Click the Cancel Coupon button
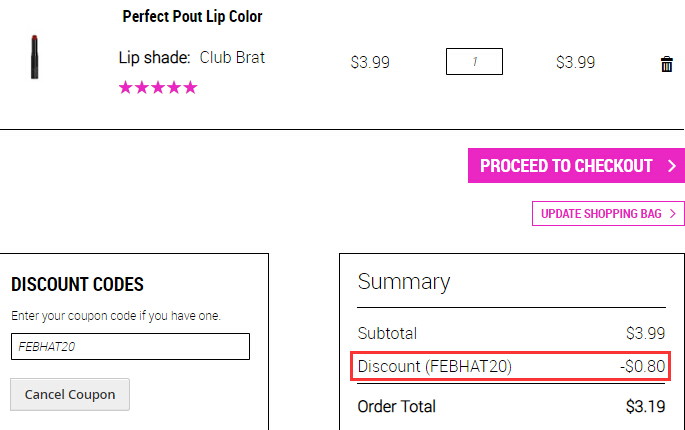The image size is (685, 430). pos(70,395)
